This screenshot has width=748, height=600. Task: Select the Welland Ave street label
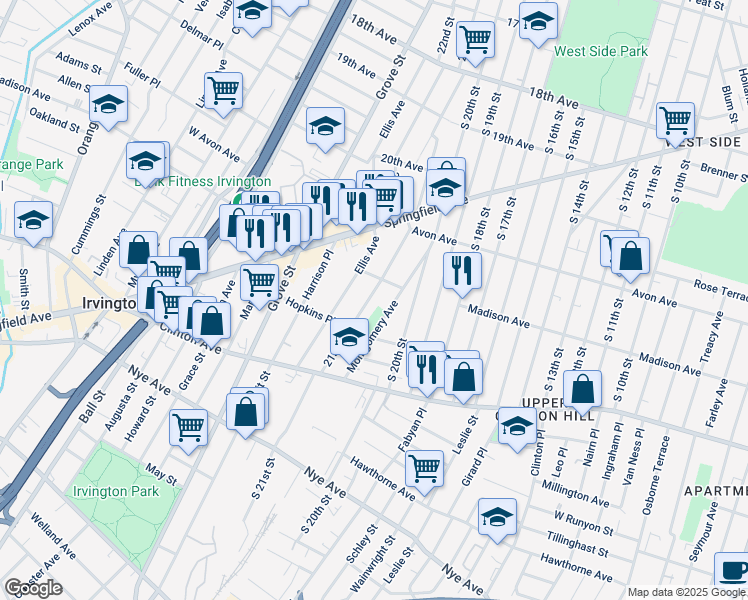click(53, 536)
